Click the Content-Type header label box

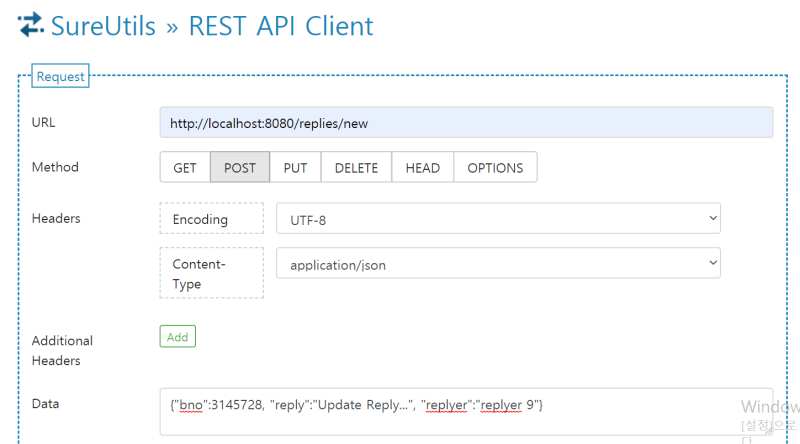click(211, 273)
